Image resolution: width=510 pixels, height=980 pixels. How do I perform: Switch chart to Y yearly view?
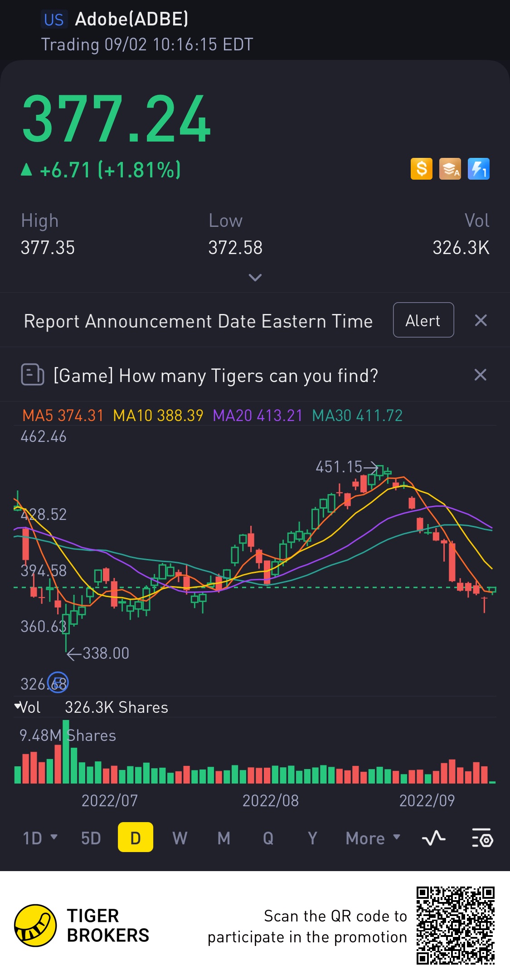point(312,838)
